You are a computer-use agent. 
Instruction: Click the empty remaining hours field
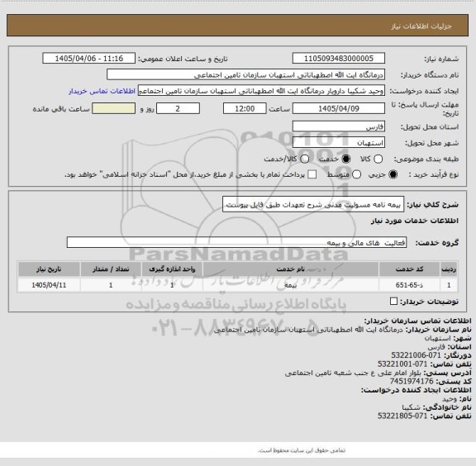(x=113, y=108)
